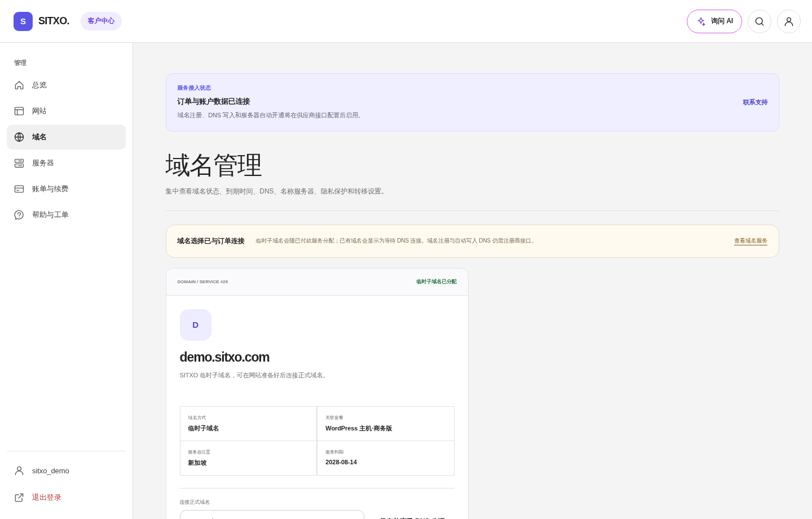The height and width of the screenshot is (519, 812).
Task: Select 域名 sidebar item
Action: [66, 137]
